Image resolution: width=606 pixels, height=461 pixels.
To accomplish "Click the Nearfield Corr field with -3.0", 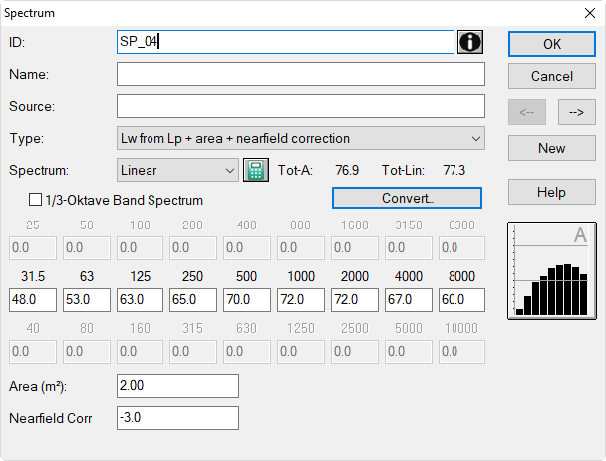I will tap(178, 418).
